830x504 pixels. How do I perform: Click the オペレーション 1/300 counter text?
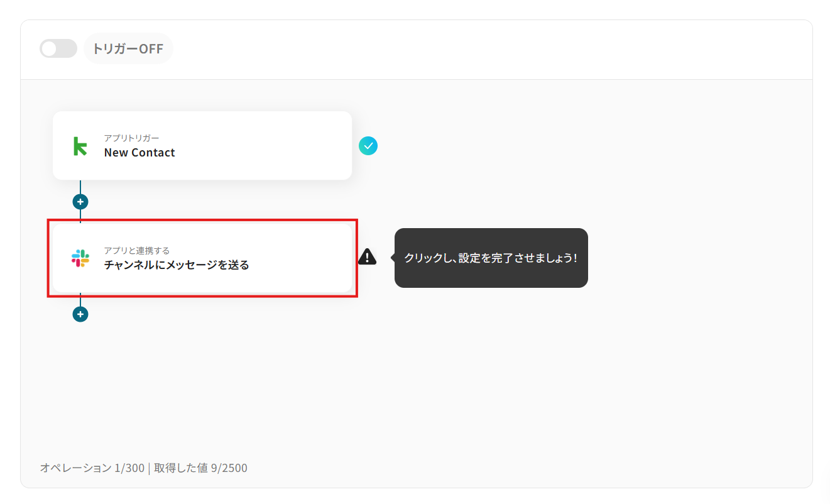point(92,468)
